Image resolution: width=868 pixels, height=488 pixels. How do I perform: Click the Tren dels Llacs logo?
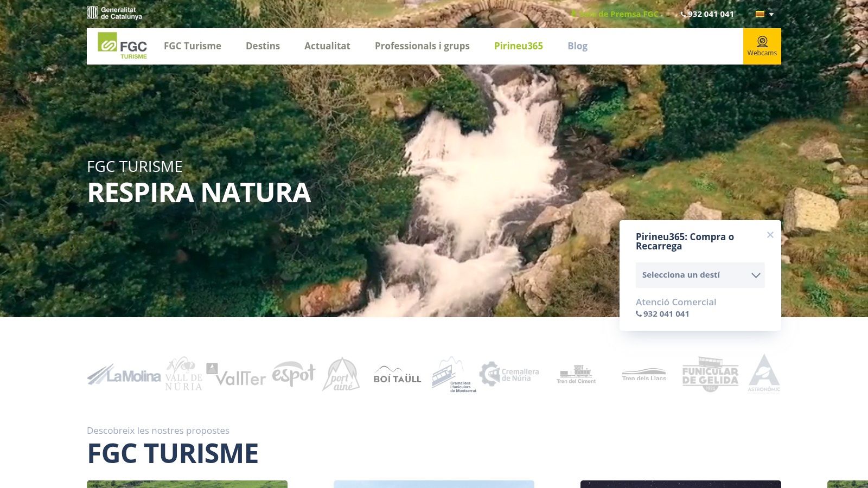(643, 375)
